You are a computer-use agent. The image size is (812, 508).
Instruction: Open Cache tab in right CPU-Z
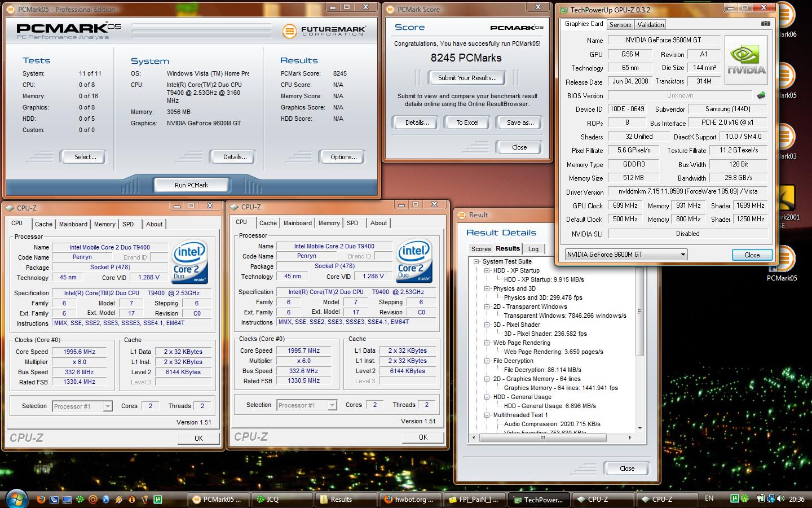(x=268, y=223)
